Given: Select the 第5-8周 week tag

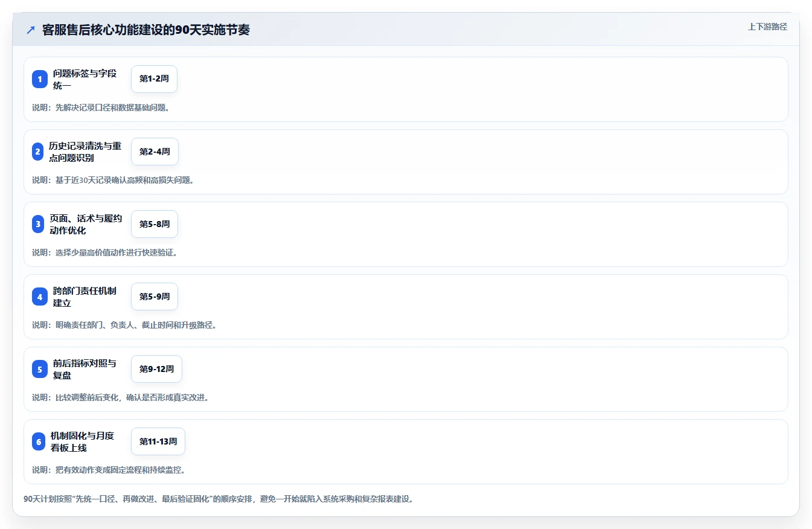Looking at the screenshot, I should coord(155,224).
